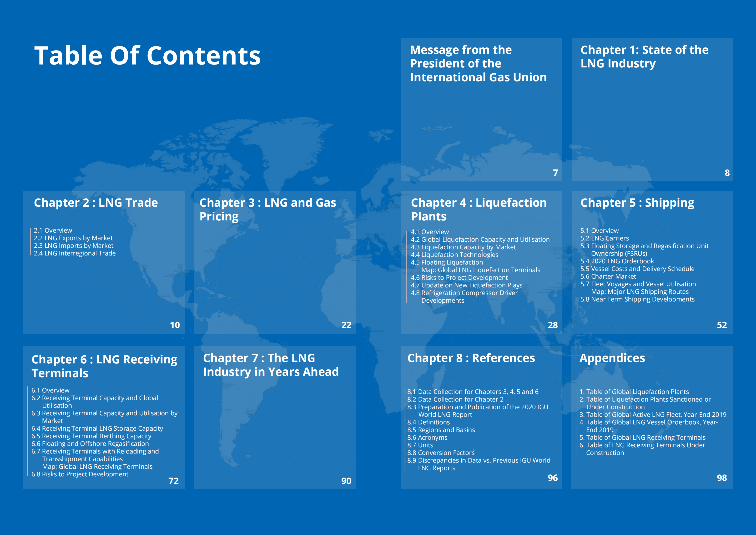Click page number 22 for Chapter 3
This screenshot has width=756, height=535.
click(x=346, y=325)
